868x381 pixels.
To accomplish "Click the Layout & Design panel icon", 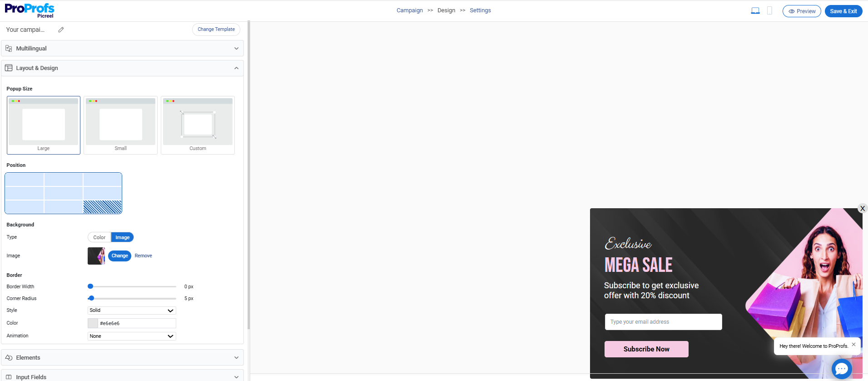I will (9, 68).
